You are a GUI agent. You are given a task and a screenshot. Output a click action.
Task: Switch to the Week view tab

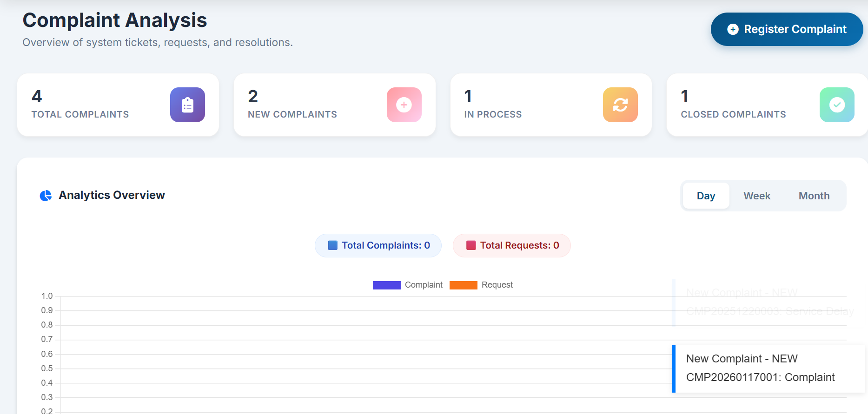(756, 196)
